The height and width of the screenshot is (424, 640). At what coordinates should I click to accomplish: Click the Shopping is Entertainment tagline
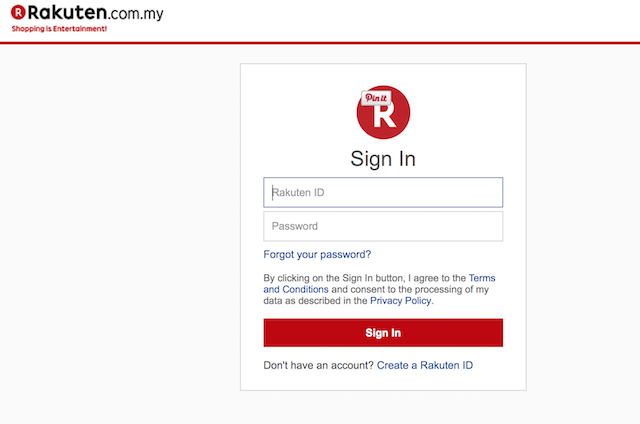click(x=58, y=29)
